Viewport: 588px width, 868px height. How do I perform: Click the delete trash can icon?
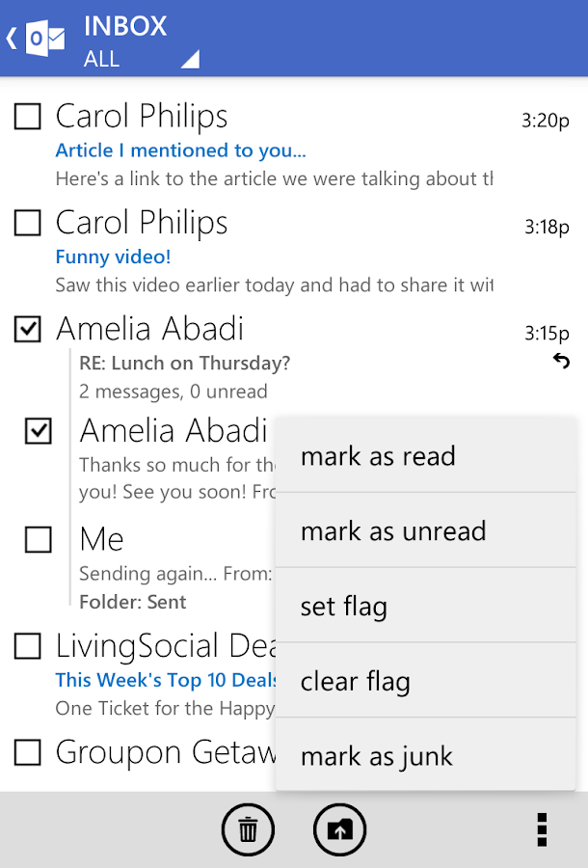click(248, 829)
